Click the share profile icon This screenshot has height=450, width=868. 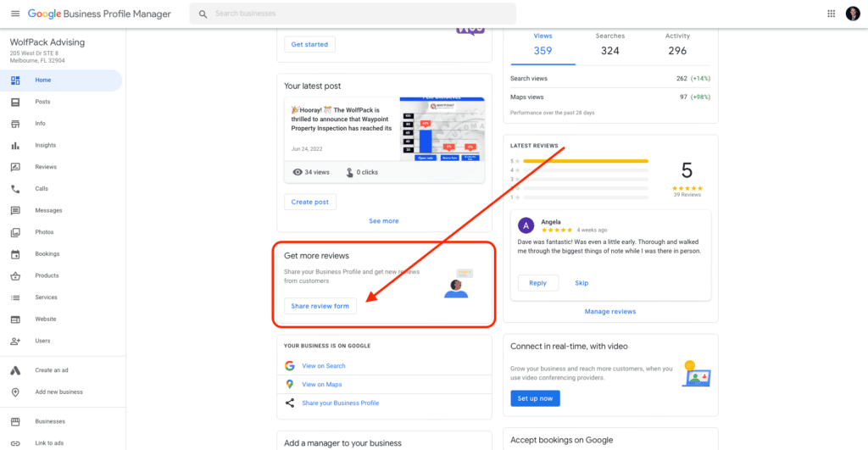pos(290,403)
